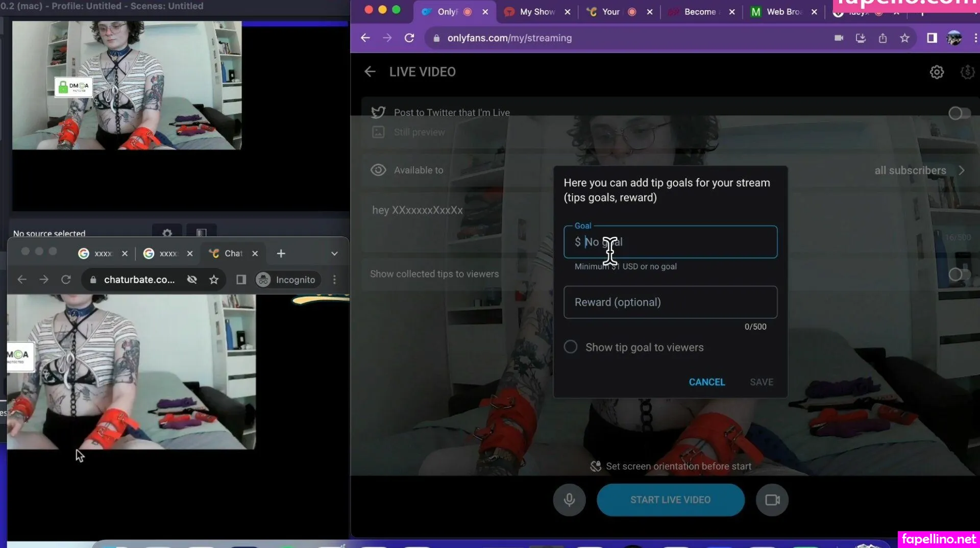Click the eye-slash tracking icon in incognito window
This screenshot has width=980, height=548.
[x=192, y=280]
